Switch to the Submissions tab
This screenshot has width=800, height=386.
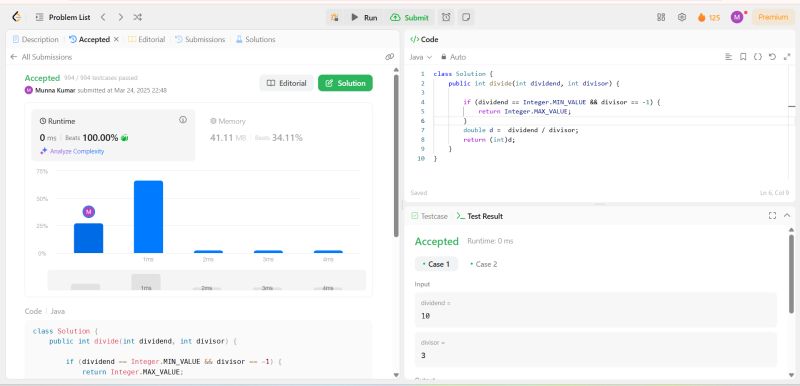pyautogui.click(x=200, y=39)
